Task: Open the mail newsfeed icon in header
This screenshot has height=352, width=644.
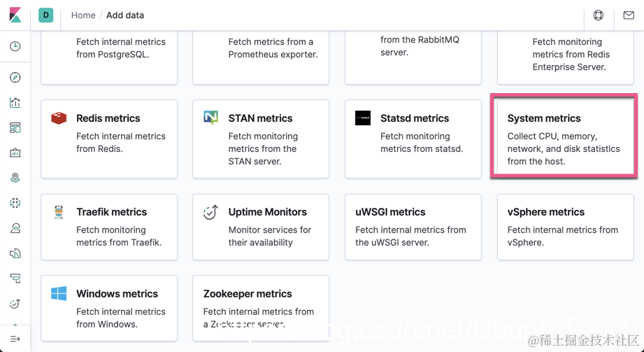Action: pyautogui.click(x=629, y=15)
